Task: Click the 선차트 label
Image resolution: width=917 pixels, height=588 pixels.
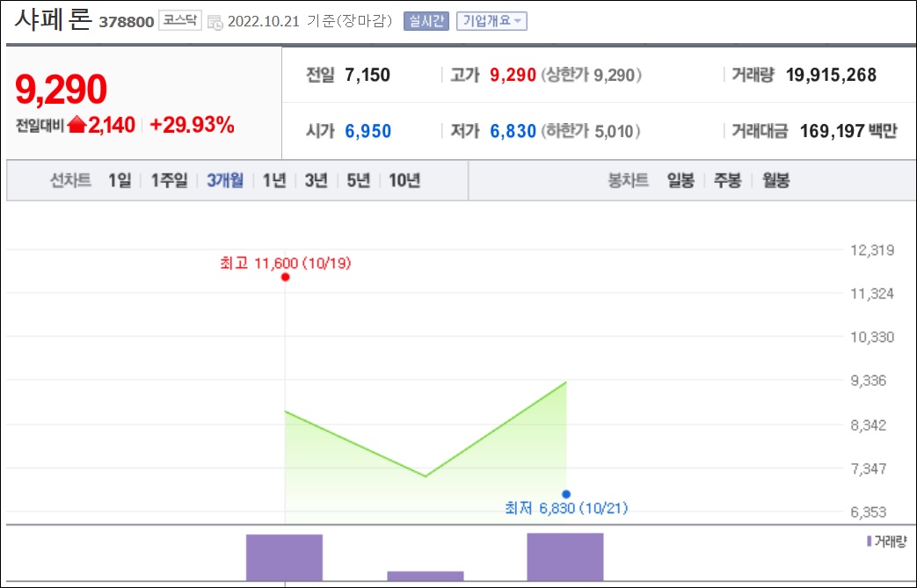Action: click(x=70, y=180)
